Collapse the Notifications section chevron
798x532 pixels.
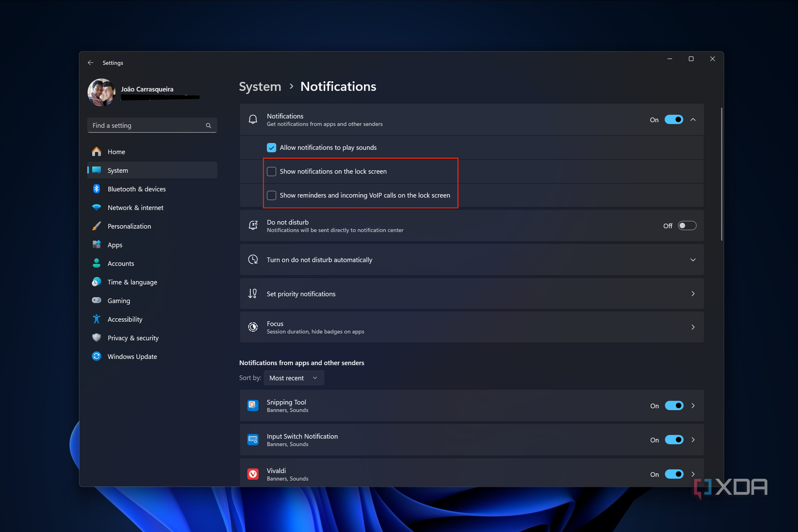point(693,119)
